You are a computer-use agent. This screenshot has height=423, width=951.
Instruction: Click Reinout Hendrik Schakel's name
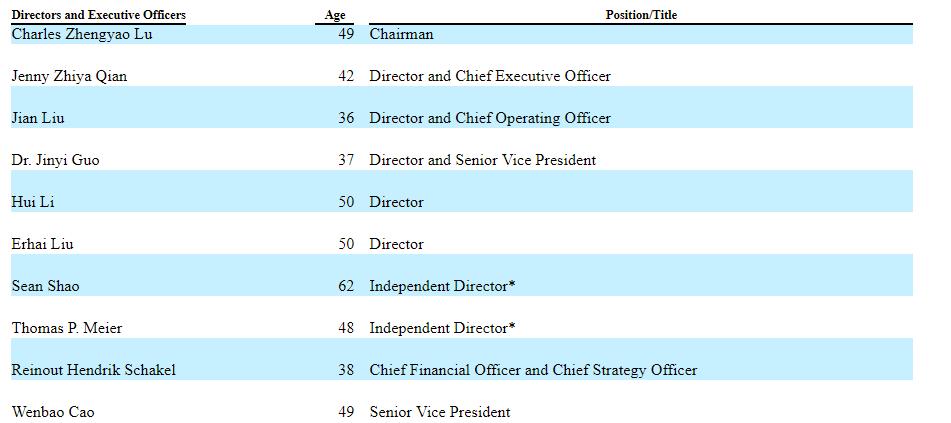click(93, 370)
